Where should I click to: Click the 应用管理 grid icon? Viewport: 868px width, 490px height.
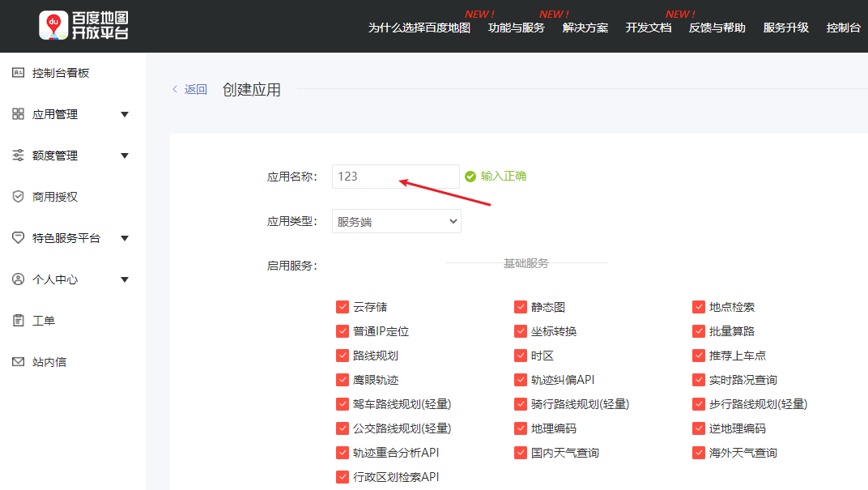pos(19,114)
